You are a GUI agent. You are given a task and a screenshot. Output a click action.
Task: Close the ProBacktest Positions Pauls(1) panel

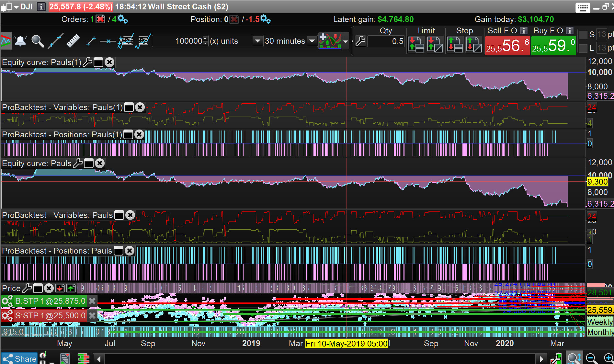139,134
